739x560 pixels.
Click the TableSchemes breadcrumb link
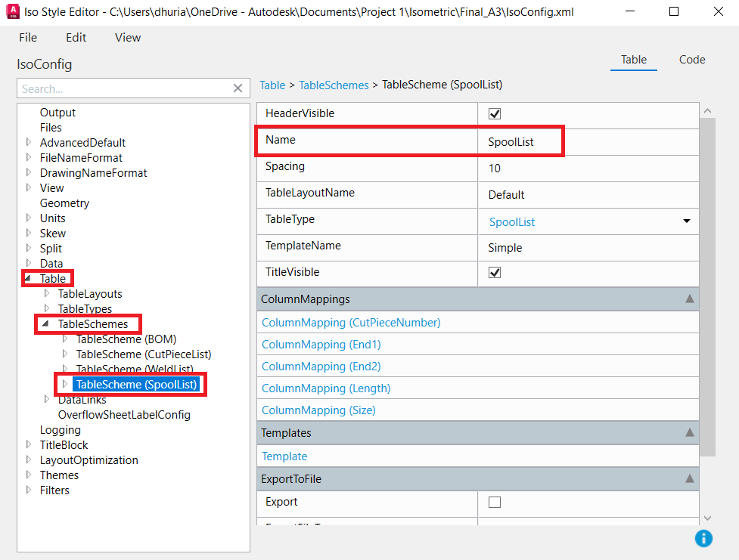(334, 85)
